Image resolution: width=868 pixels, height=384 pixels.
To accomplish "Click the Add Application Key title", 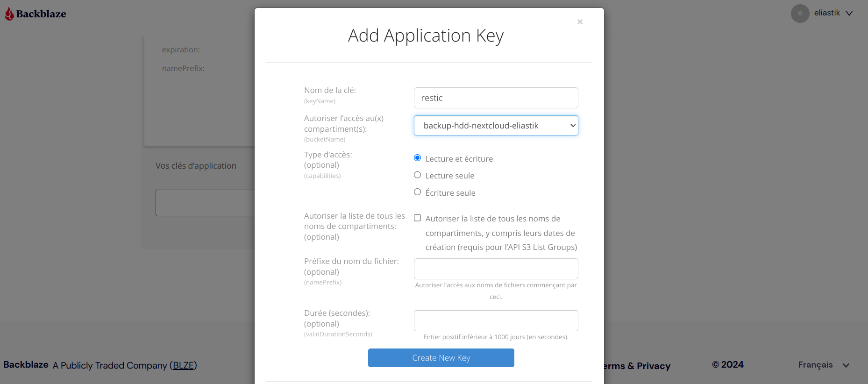I will (426, 36).
